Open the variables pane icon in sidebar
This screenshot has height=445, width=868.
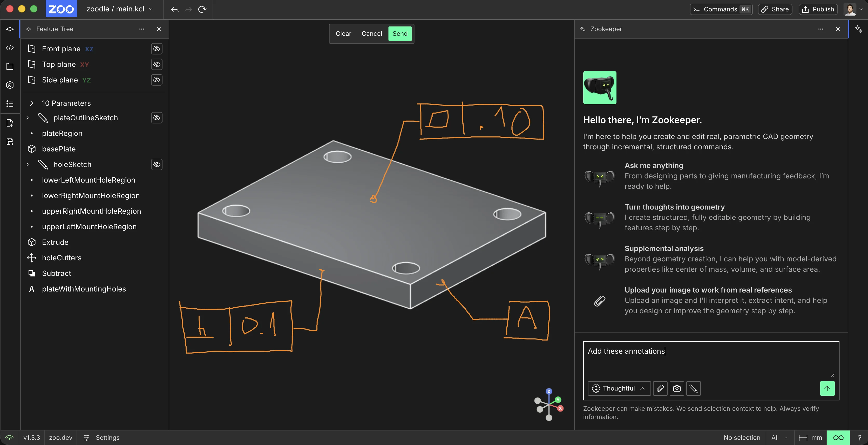tap(10, 85)
